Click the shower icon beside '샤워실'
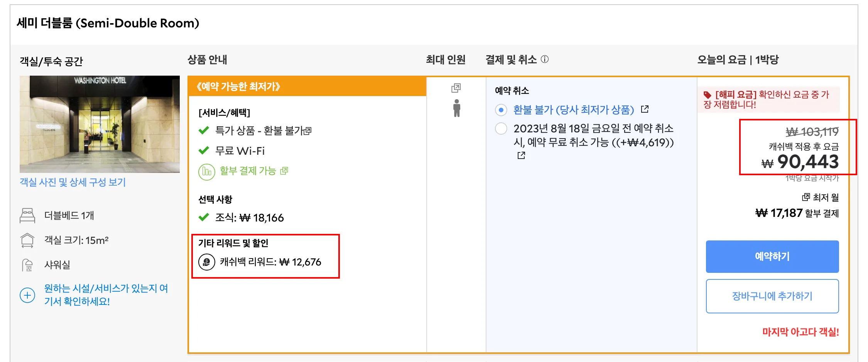The image size is (868, 362). tap(27, 264)
